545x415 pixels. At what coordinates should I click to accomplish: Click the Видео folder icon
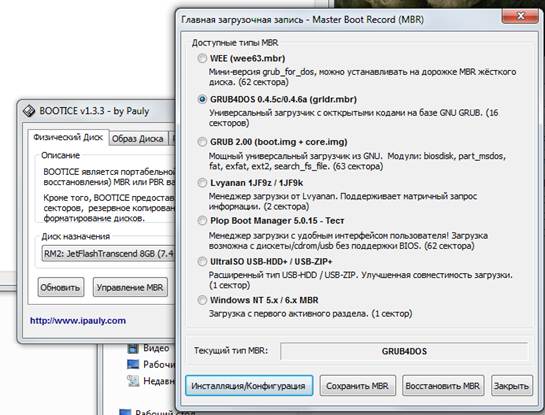click(133, 348)
